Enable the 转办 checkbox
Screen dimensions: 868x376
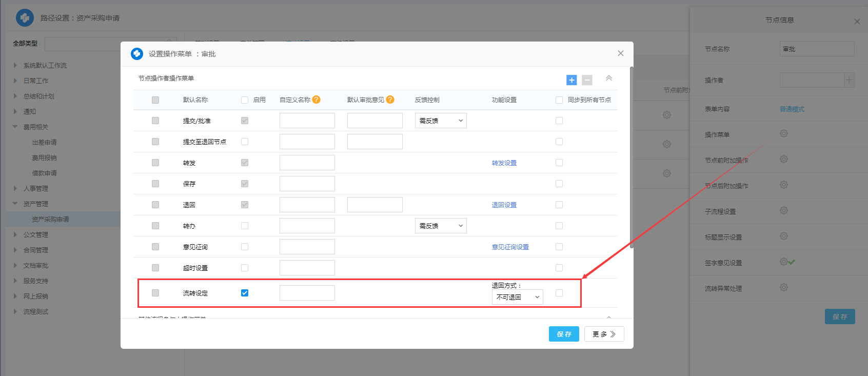pyautogui.click(x=245, y=226)
